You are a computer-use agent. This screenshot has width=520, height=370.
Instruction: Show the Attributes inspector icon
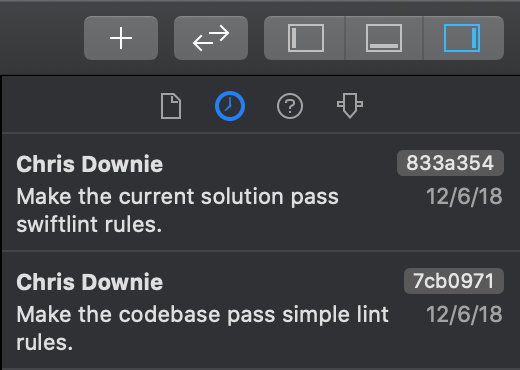350,106
